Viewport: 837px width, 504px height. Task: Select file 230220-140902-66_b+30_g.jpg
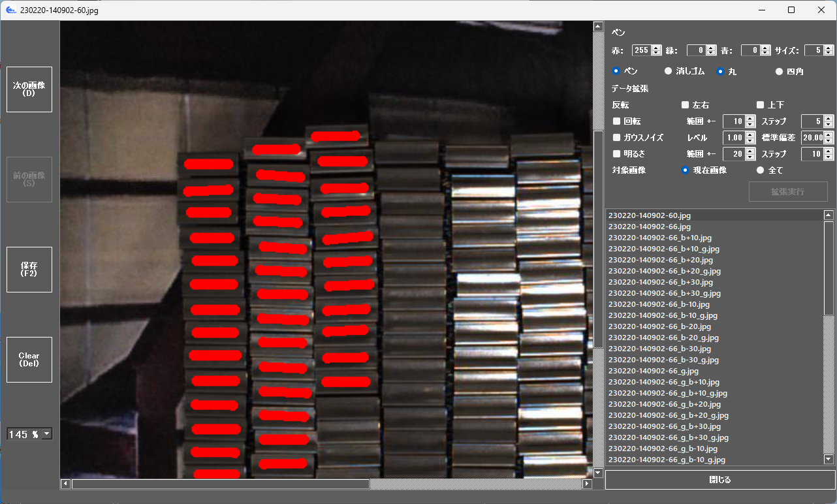(x=715, y=293)
